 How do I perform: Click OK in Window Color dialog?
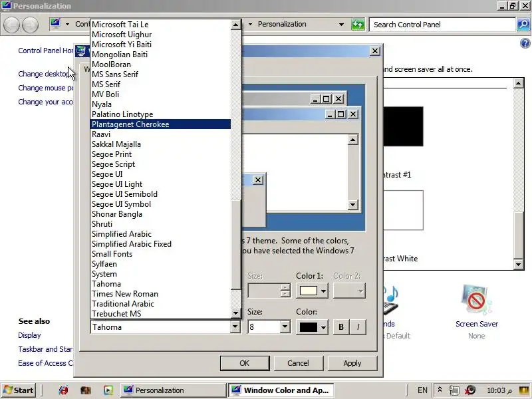coord(245,363)
